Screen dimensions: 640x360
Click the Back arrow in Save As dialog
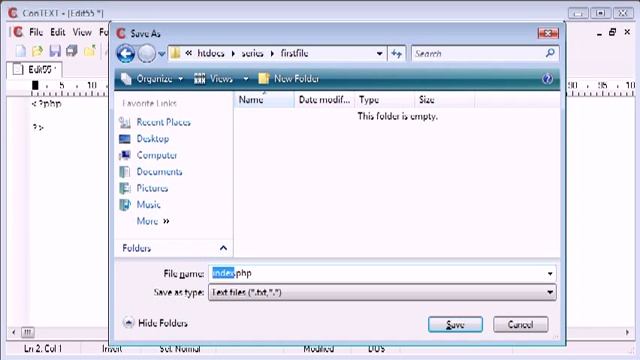pos(126,53)
